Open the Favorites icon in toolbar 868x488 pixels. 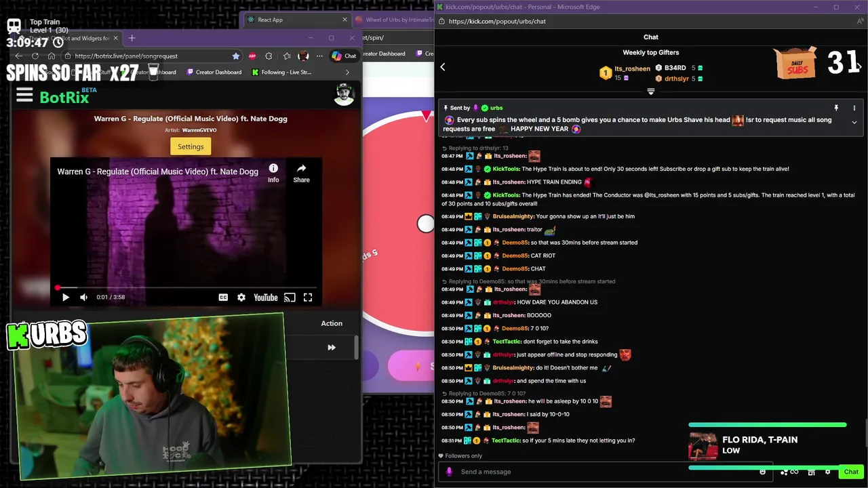(286, 56)
